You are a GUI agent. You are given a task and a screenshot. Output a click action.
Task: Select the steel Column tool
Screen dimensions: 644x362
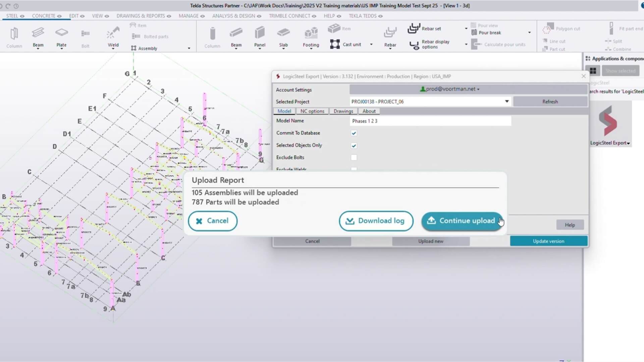tap(14, 37)
